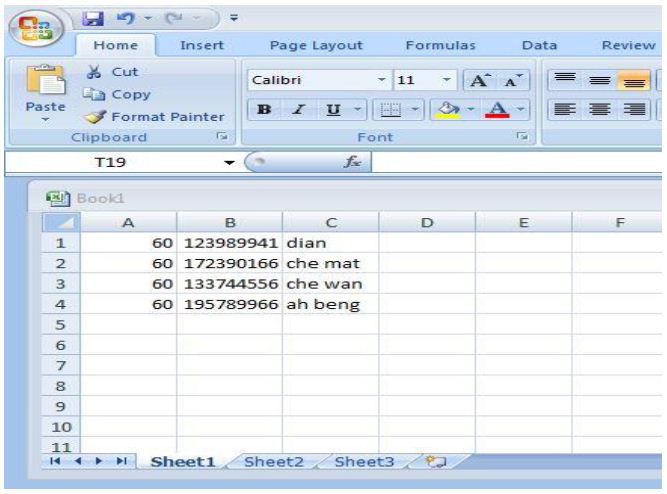The height and width of the screenshot is (494, 667).
Task: Click the Name Box showing T19
Action: [x=111, y=162]
